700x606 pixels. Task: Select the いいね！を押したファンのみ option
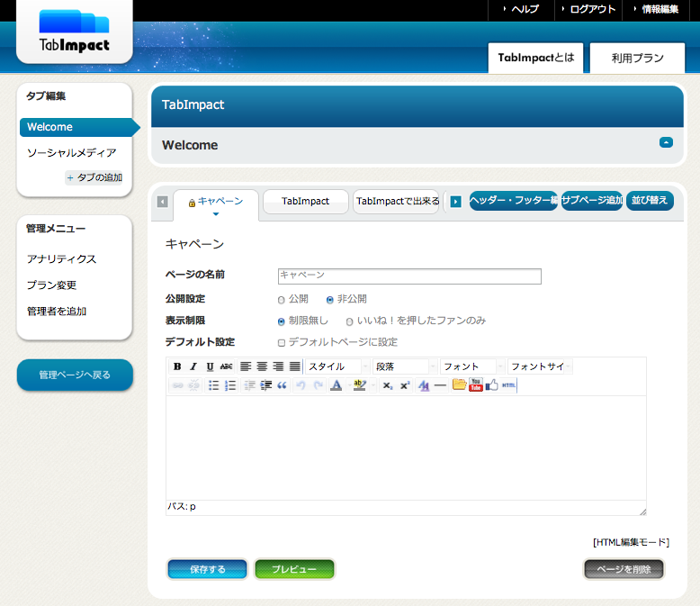(350, 321)
